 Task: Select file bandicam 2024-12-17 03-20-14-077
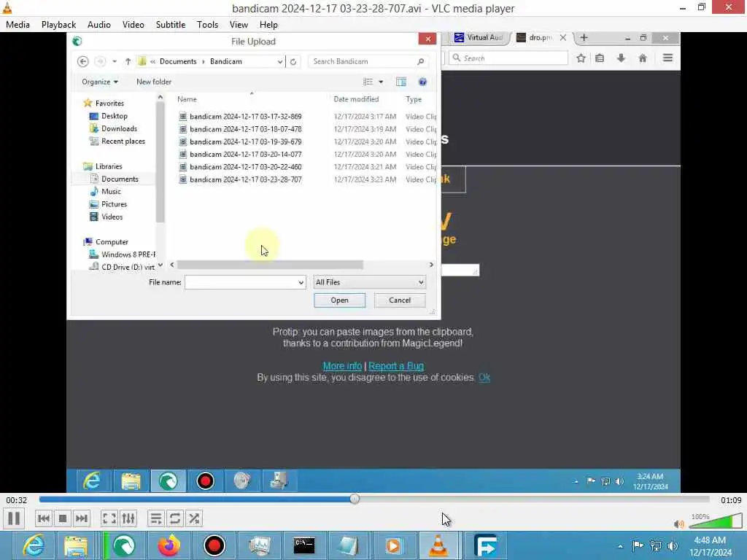tap(245, 155)
